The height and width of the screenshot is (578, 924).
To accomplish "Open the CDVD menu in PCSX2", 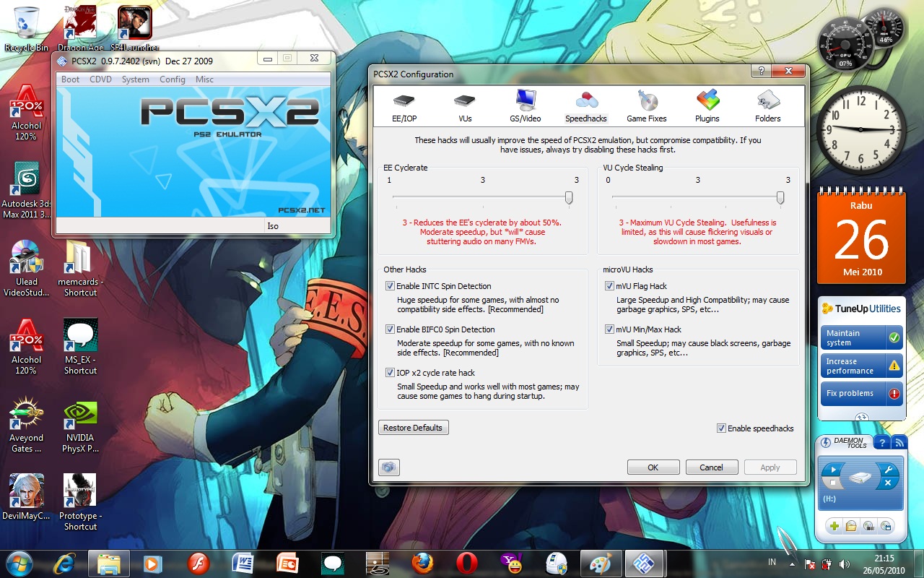I will coord(101,79).
